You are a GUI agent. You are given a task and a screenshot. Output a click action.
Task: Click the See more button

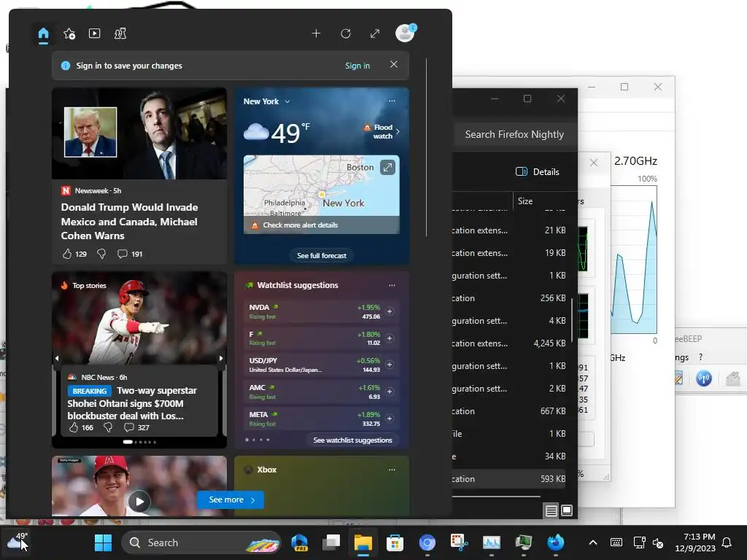pyautogui.click(x=231, y=500)
